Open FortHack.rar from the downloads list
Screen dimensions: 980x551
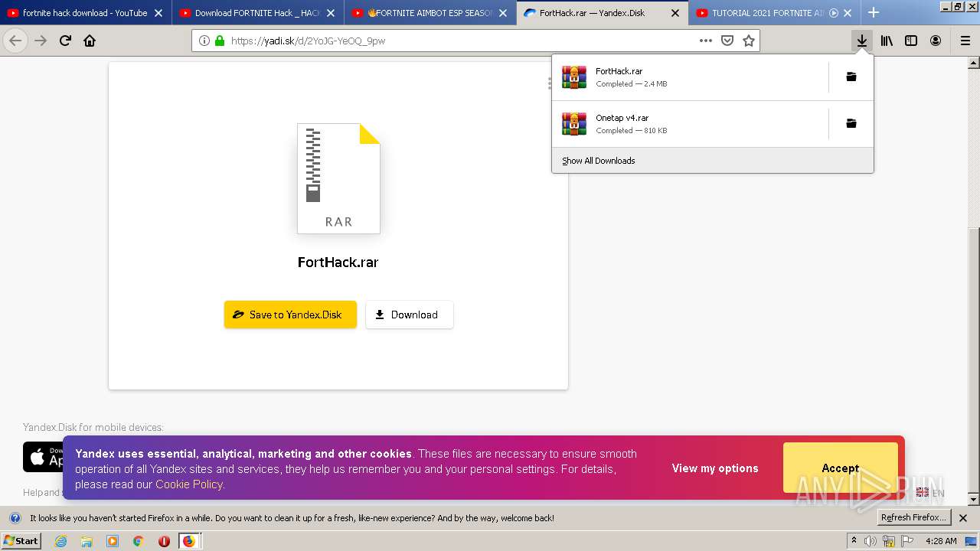[x=689, y=77]
